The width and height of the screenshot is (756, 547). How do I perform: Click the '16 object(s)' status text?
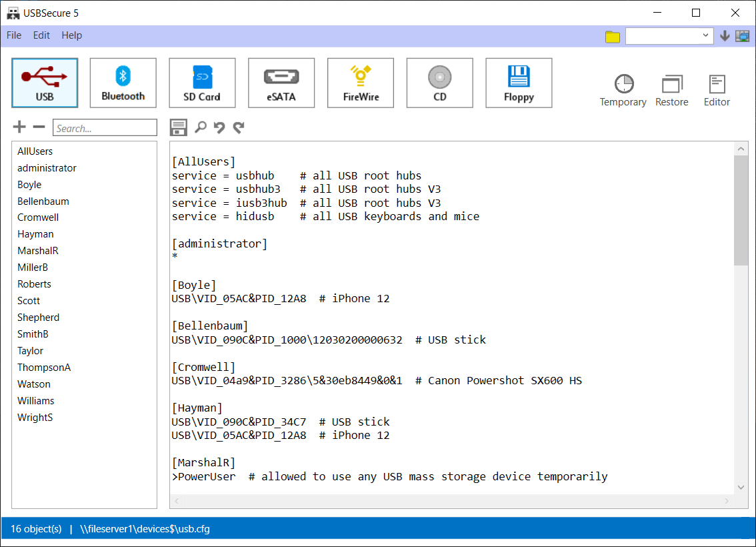36,529
